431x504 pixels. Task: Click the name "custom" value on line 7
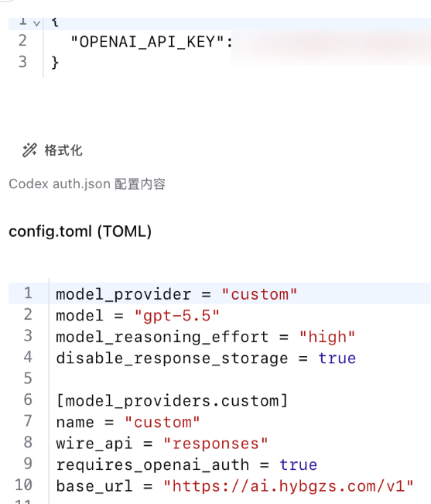pos(162,422)
